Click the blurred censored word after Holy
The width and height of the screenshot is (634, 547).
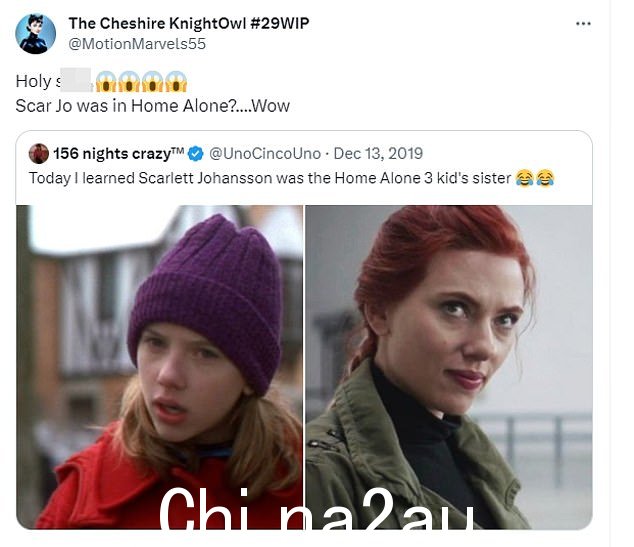(76, 80)
